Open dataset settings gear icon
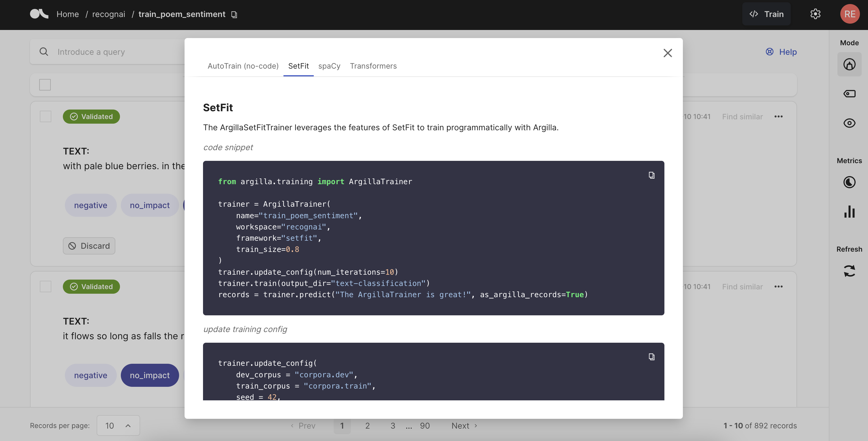Viewport: 868px width, 441px height. pyautogui.click(x=815, y=14)
